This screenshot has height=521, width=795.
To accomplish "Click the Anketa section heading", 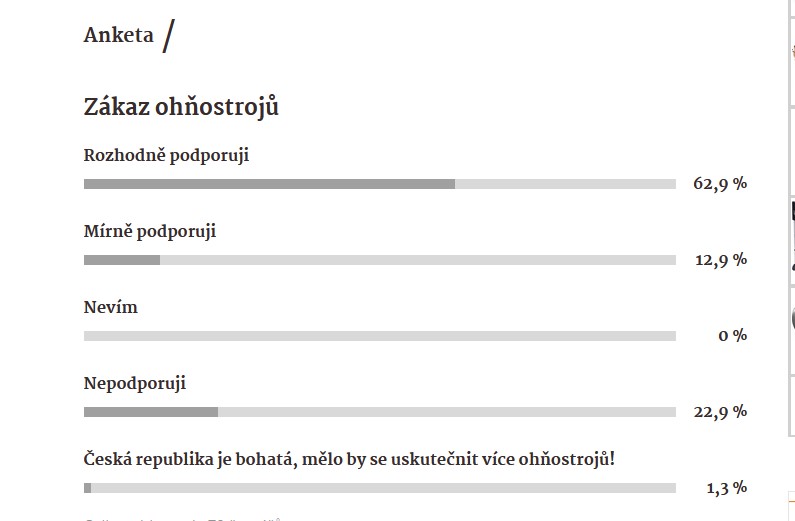I will tap(118, 35).
